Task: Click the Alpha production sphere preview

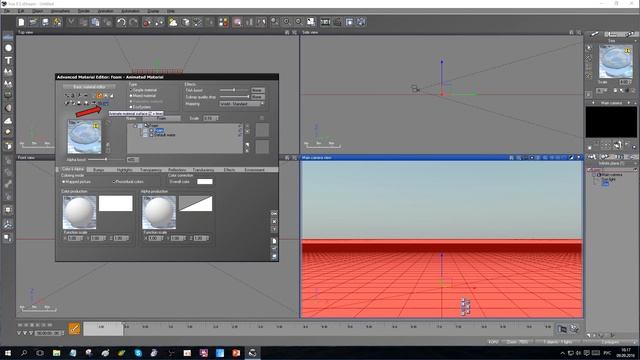Action: (159, 212)
